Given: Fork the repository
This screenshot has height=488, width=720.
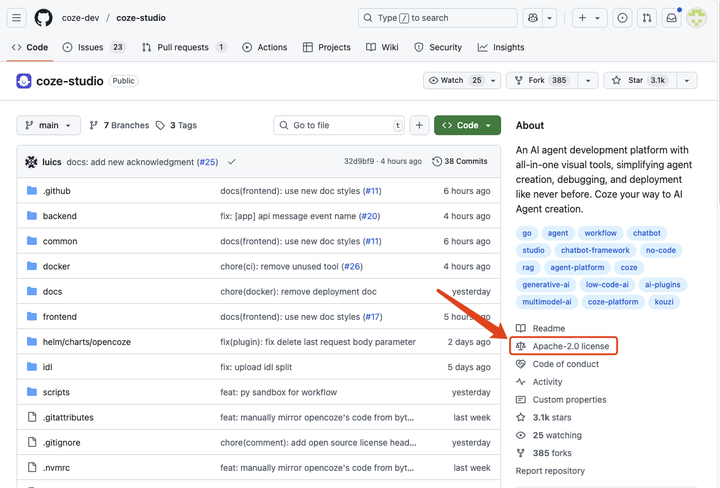Looking at the screenshot, I should click(x=542, y=80).
